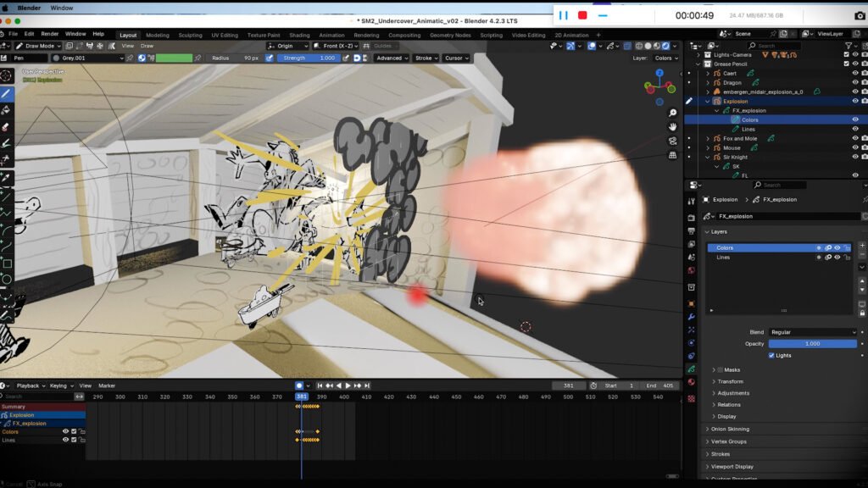
Task: Select the Erase tool
Action: 6,127
